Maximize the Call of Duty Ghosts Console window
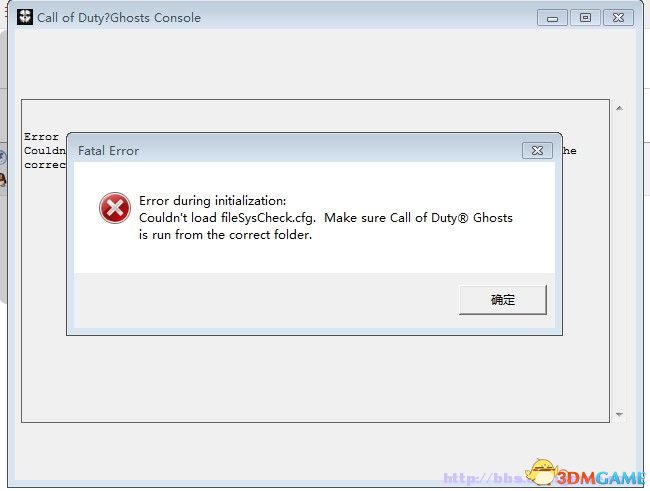The image size is (650, 491). tap(585, 18)
